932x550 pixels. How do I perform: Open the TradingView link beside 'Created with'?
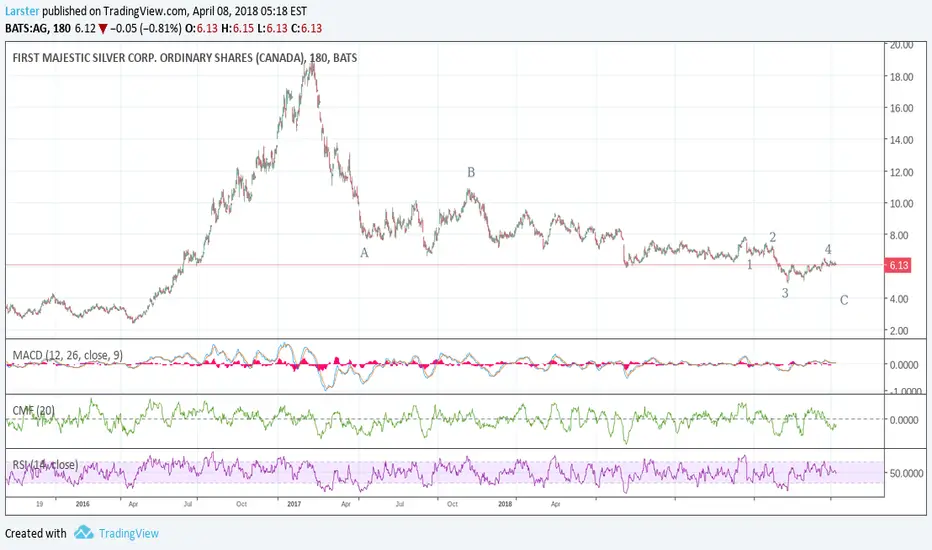tap(128, 533)
